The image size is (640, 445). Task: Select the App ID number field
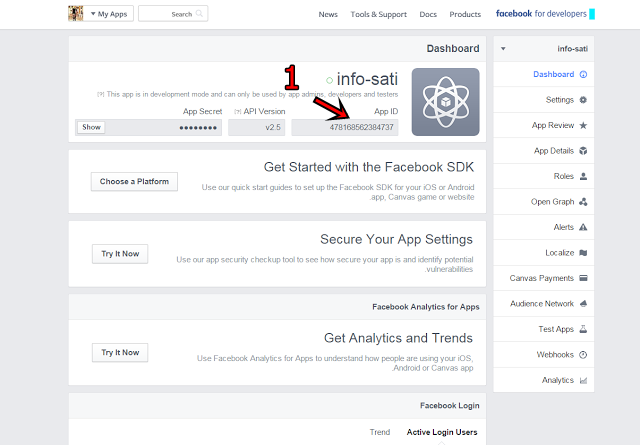coord(347,128)
